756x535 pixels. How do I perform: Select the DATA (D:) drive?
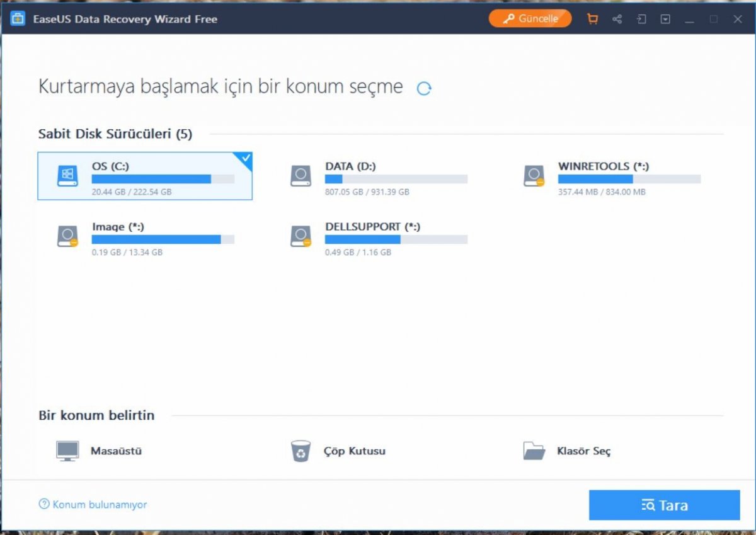point(378,175)
